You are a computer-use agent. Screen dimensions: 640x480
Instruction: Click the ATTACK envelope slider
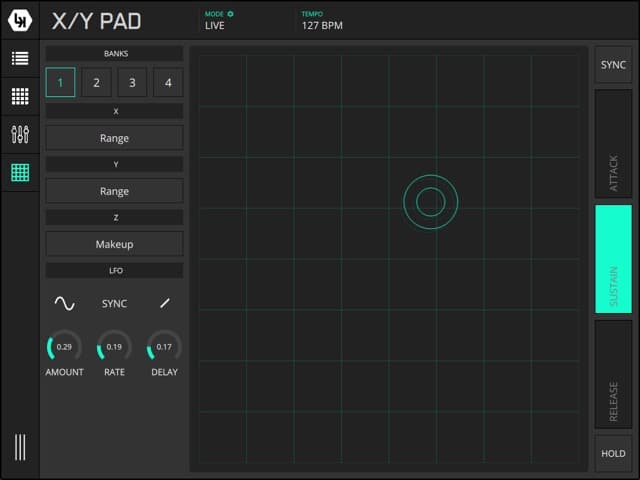pyautogui.click(x=613, y=144)
